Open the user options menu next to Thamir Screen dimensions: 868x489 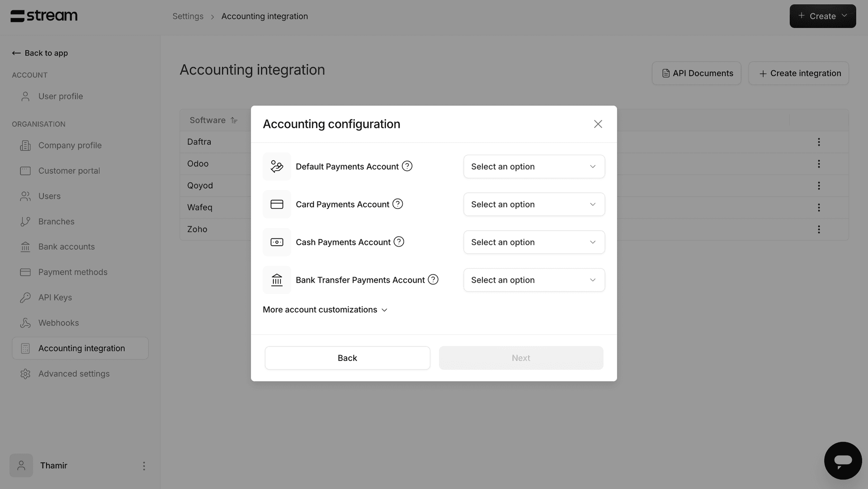click(144, 466)
